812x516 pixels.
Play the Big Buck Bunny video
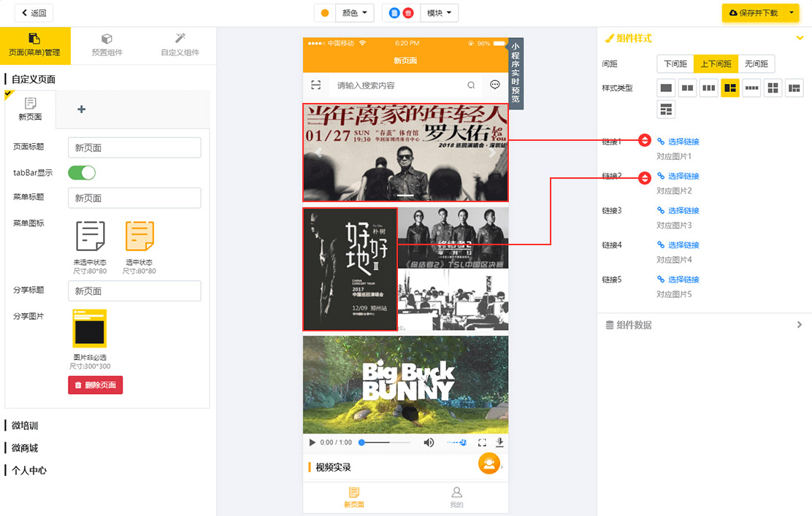coord(313,442)
